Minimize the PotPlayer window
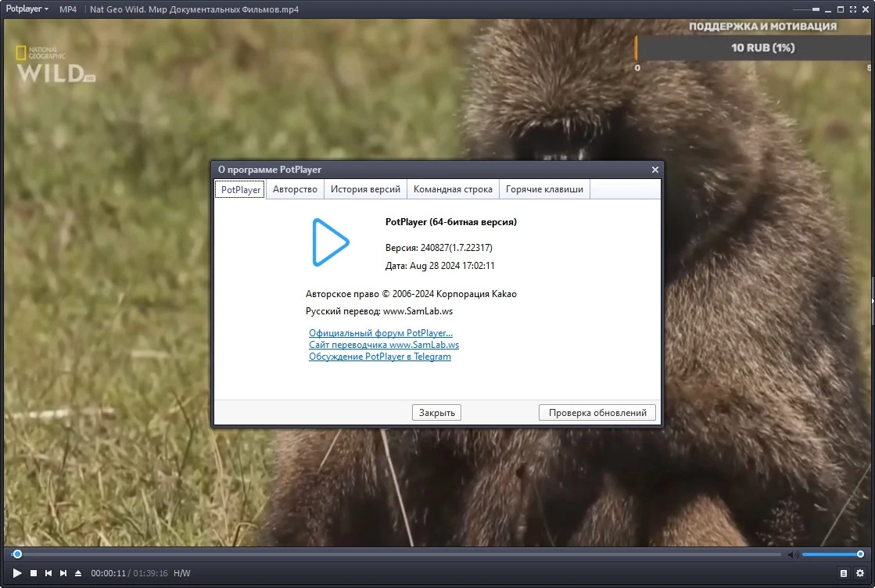This screenshot has height=588, width=875. [828, 9]
